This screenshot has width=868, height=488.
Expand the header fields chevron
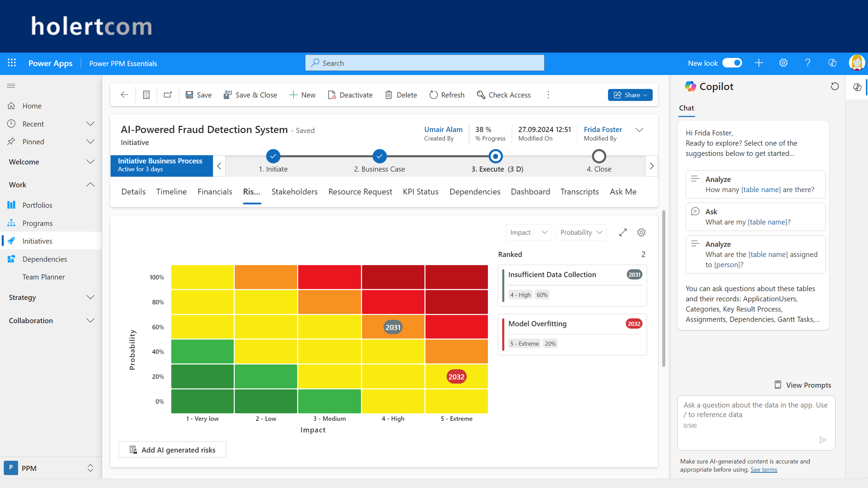(x=639, y=130)
